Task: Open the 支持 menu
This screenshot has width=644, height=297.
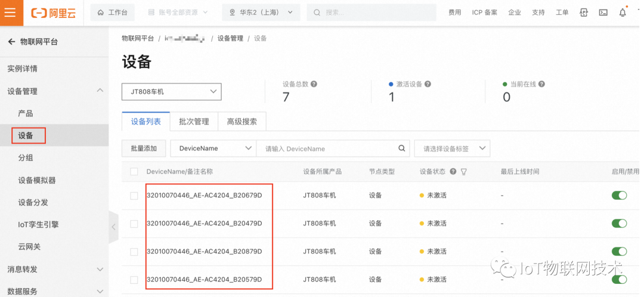Action: (x=538, y=13)
